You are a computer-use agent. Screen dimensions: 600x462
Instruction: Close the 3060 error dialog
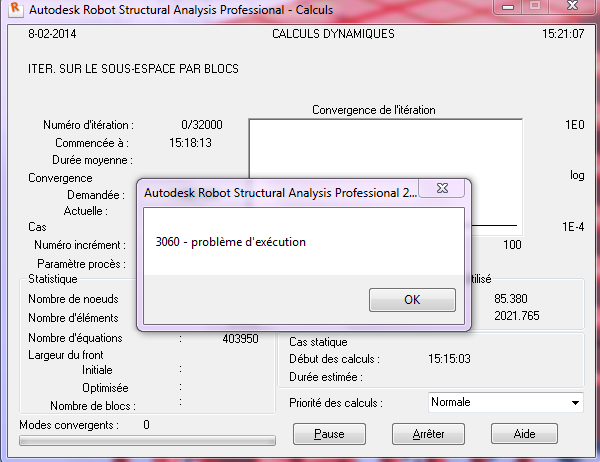[442, 188]
